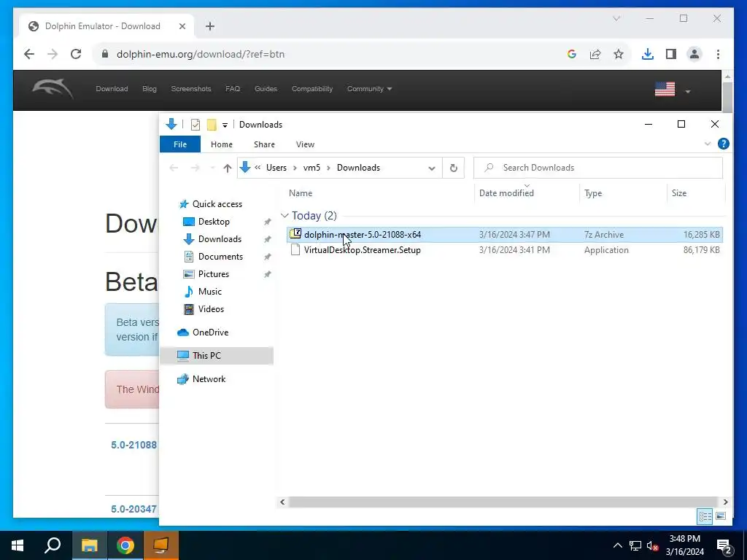Screen dimensions: 747x560
Task: Click Chrome icon on the taskbar
Action: point(125,545)
